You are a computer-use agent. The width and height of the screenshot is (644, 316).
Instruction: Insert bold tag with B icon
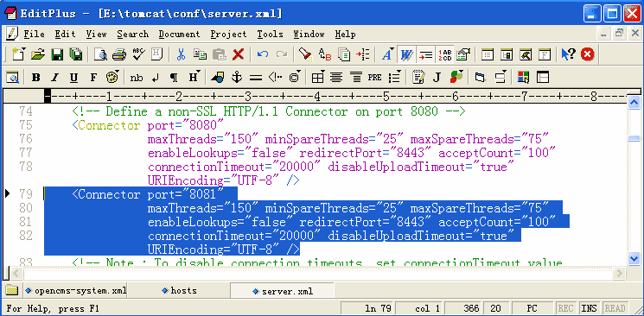pyautogui.click(x=35, y=77)
